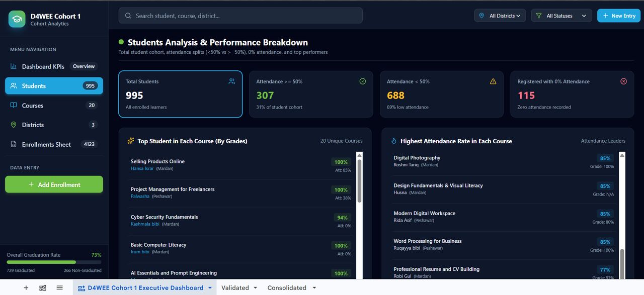Viewport: 644px width, 295px height.
Task: Click the New Entry button
Action: click(619, 16)
